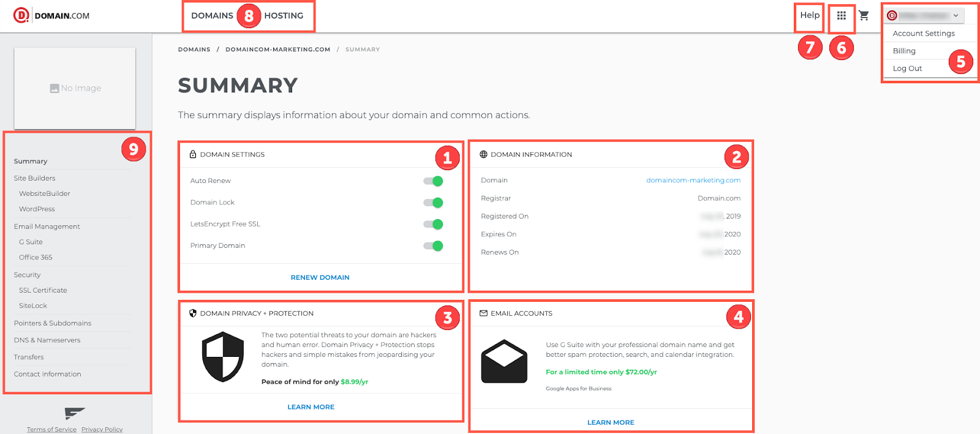Image resolution: width=980 pixels, height=434 pixels.
Task: Click Learn More under Email Accounts
Action: click(x=611, y=422)
